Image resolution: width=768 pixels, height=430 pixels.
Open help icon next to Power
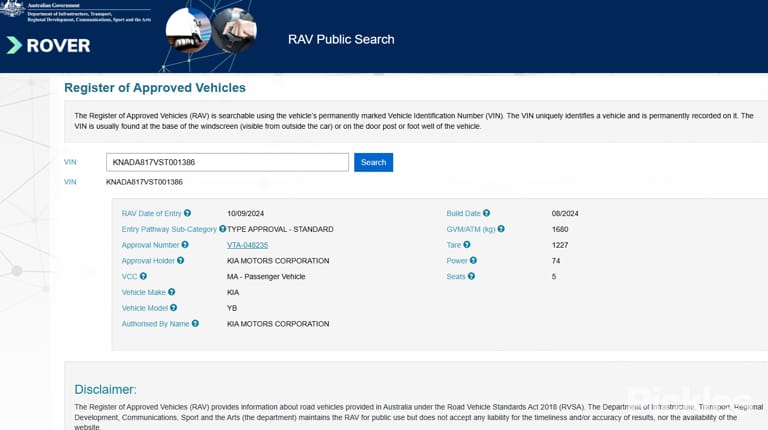473,260
